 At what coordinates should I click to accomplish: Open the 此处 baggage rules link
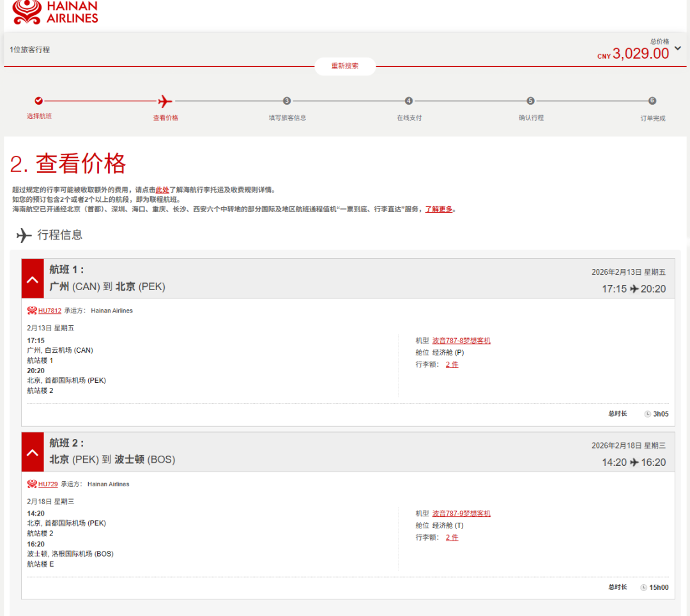162,190
